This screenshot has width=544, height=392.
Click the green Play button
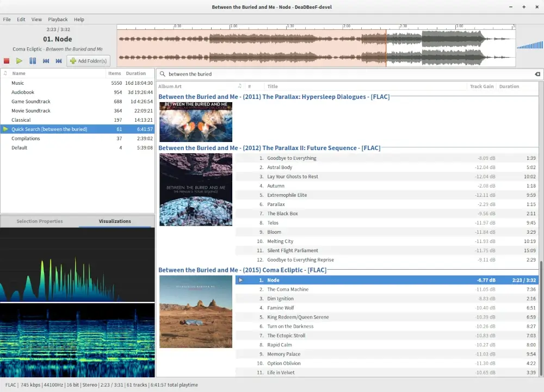(19, 61)
